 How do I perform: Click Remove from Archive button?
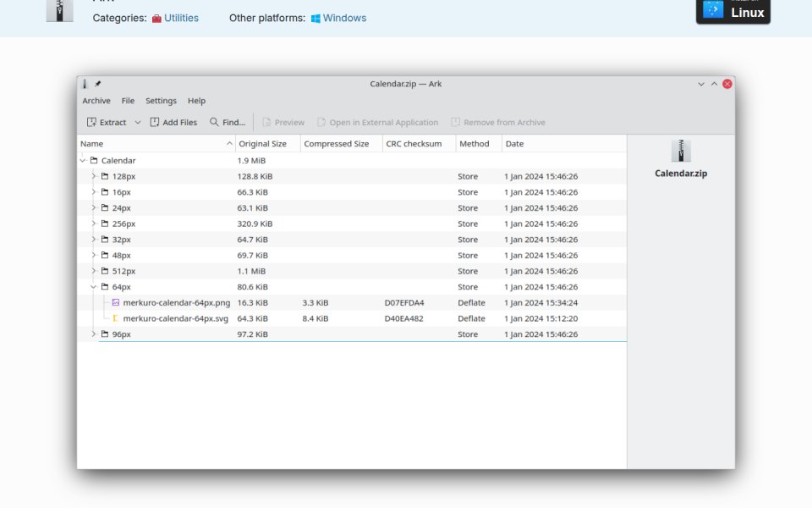(498, 122)
